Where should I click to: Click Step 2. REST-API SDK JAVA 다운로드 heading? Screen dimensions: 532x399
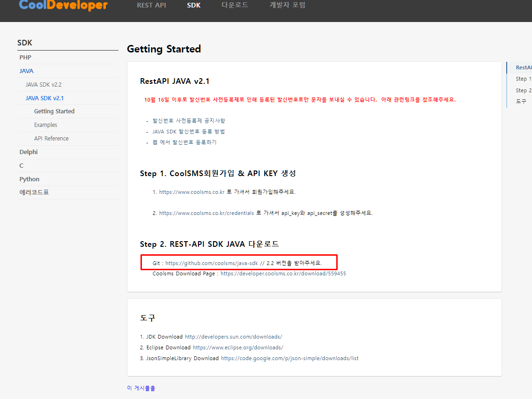click(209, 244)
